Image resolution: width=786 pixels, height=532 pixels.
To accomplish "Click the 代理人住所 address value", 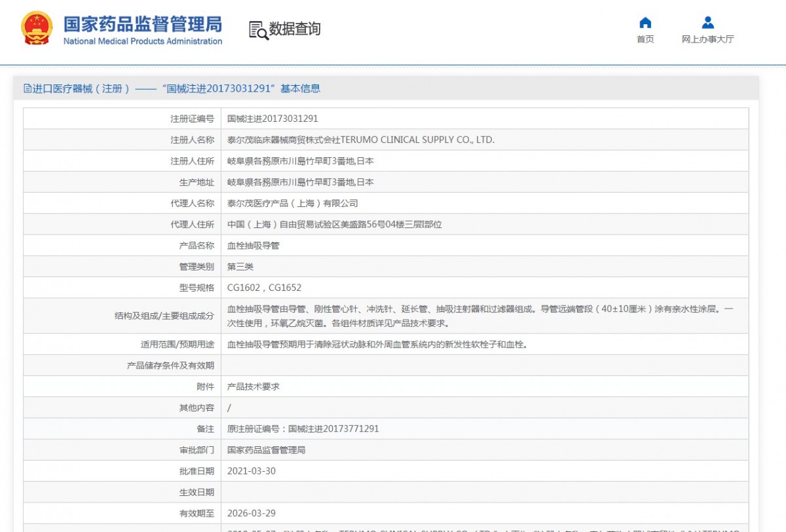I will 335,224.
